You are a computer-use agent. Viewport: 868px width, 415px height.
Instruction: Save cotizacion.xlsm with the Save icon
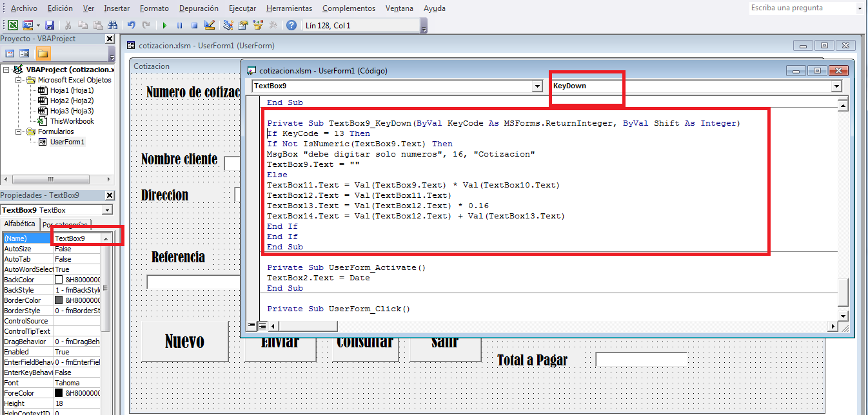click(x=50, y=25)
